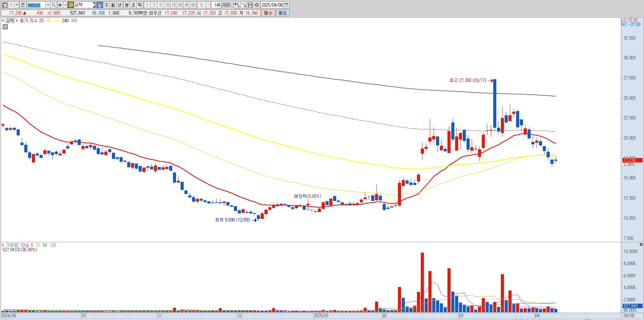Click the date field 2025/04/08
This screenshot has width=644, height=320.
tap(272, 5)
